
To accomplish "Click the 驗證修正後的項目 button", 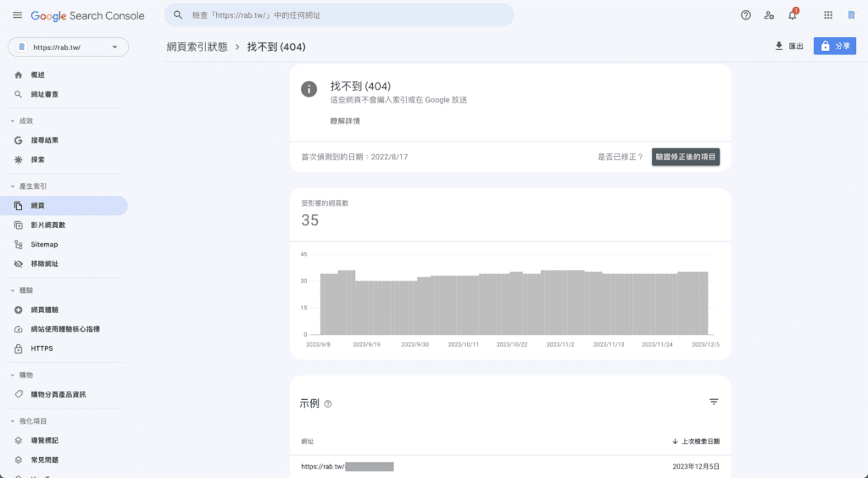I will point(685,157).
